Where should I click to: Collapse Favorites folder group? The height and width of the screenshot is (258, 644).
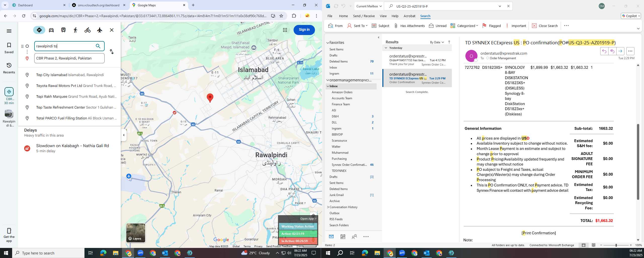click(328, 43)
